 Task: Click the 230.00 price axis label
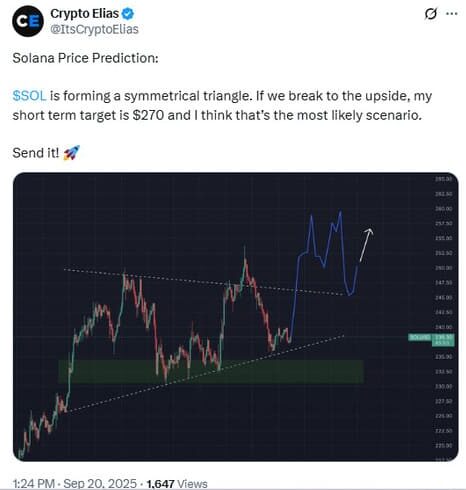(x=443, y=386)
